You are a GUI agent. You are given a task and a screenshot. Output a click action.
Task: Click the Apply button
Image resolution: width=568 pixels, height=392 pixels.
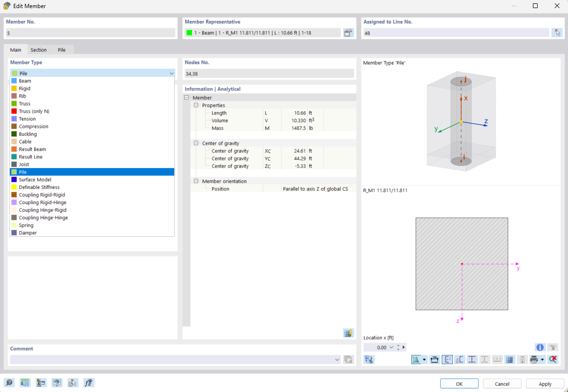(x=544, y=383)
